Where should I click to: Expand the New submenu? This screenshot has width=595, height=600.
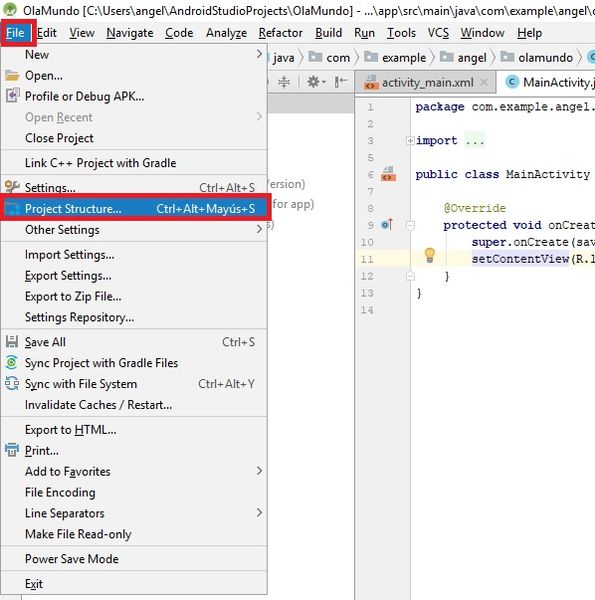134,55
